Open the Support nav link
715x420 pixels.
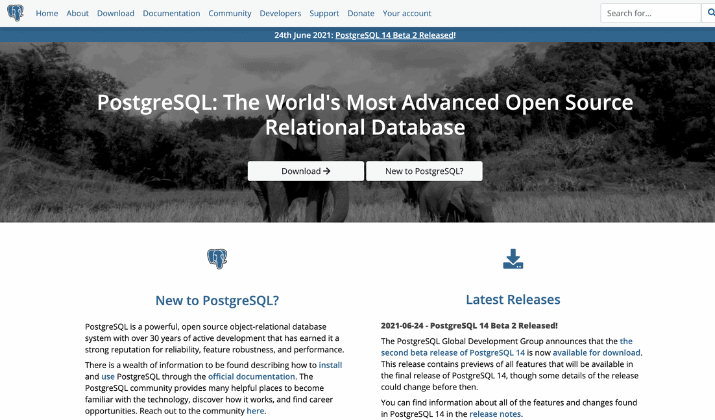tap(324, 13)
